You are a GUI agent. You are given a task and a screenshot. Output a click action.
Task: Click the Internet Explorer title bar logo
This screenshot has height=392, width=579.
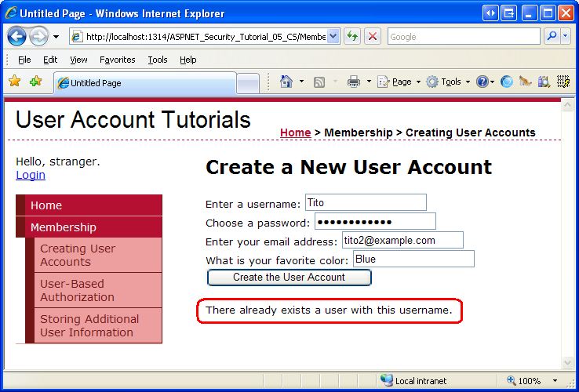point(11,13)
